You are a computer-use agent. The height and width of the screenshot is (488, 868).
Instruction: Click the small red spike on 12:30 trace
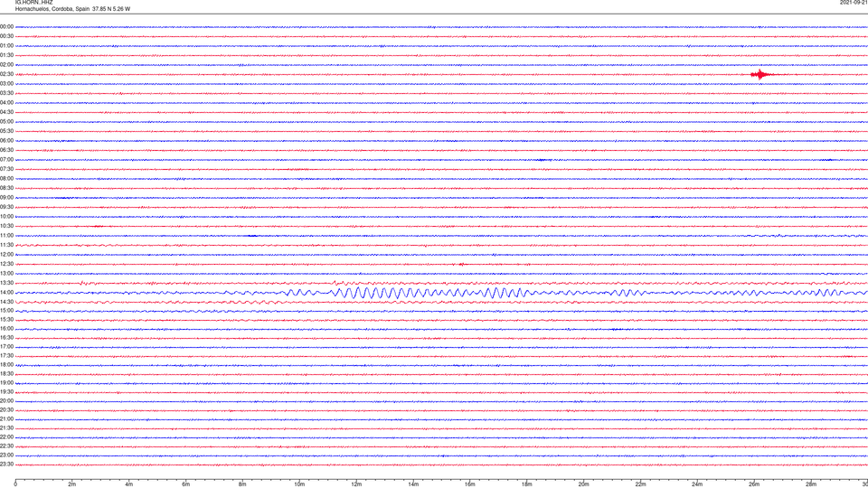coord(462,265)
